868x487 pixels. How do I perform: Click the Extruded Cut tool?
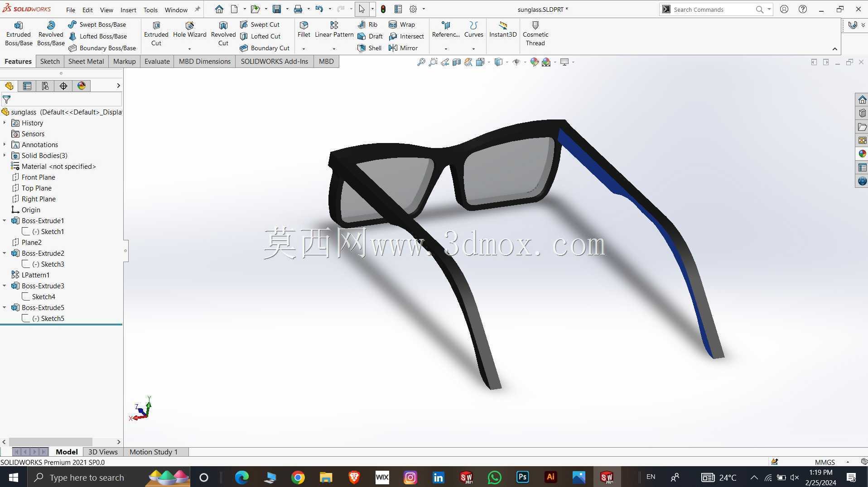pos(156,34)
